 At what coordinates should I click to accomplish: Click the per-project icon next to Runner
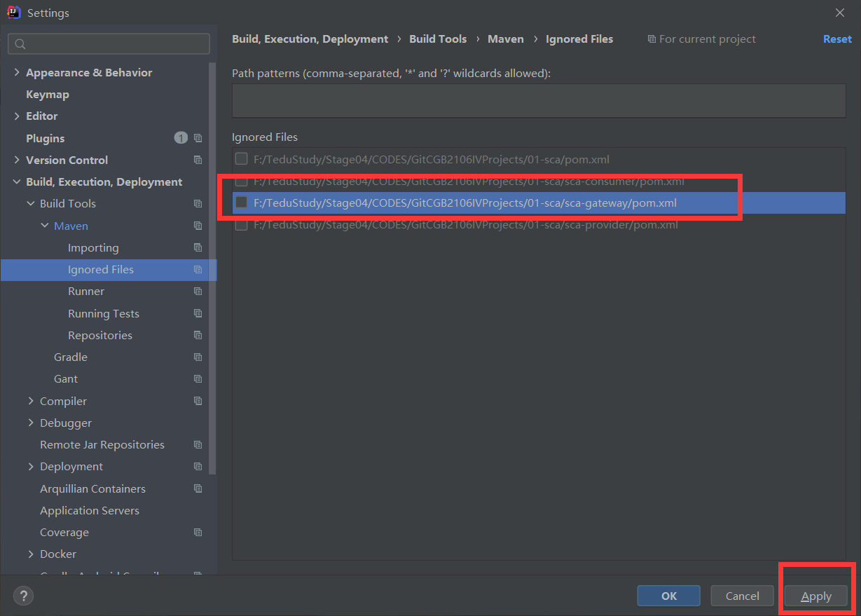[x=198, y=291]
